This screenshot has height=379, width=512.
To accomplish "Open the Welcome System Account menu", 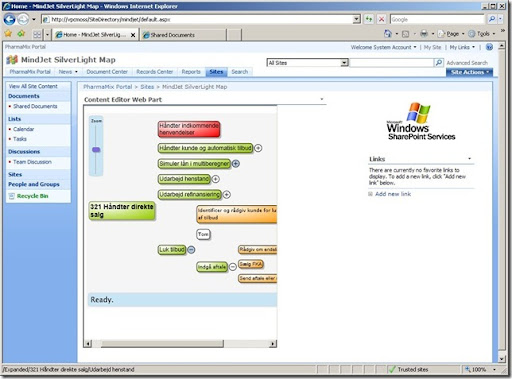I will [383, 47].
